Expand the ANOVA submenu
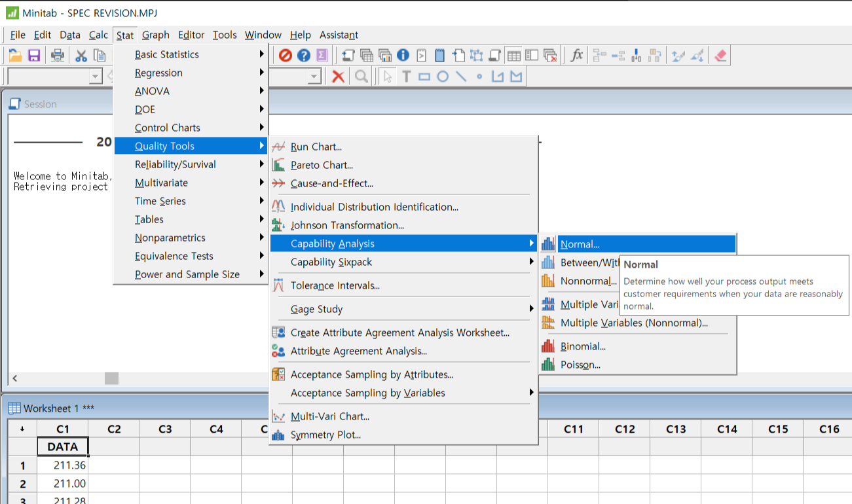 191,91
